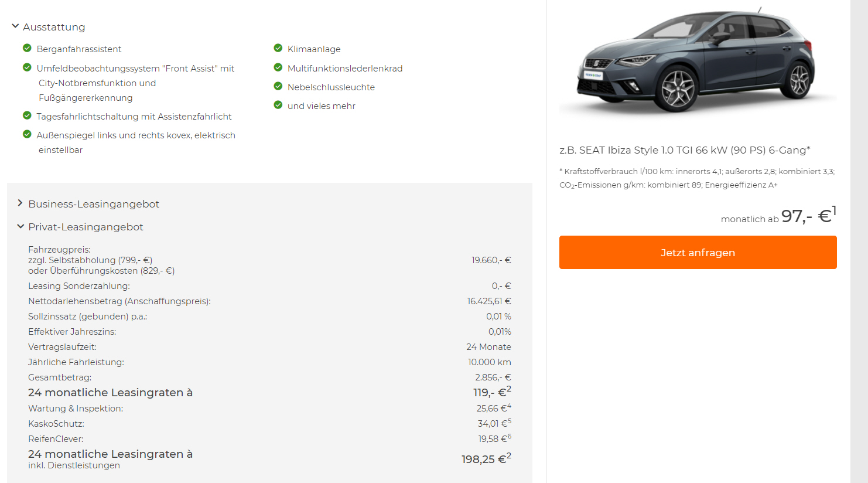
Task: Click the Wartung & Inspektion value 25,66 €
Action: (494, 408)
